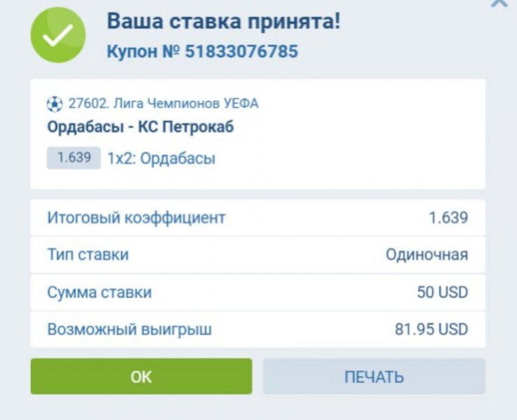Click the total odds value 1.639
The image size is (517, 420).
coord(448,218)
